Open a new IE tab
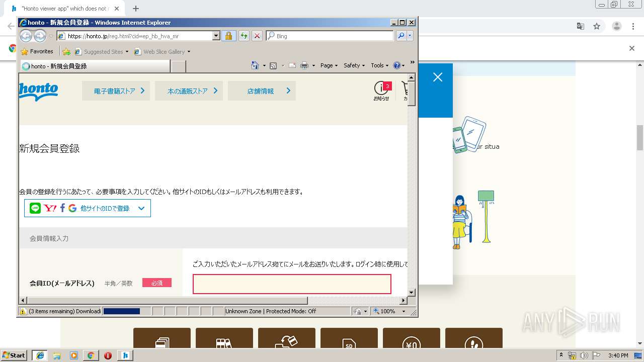This screenshot has height=362, width=644. (179, 66)
